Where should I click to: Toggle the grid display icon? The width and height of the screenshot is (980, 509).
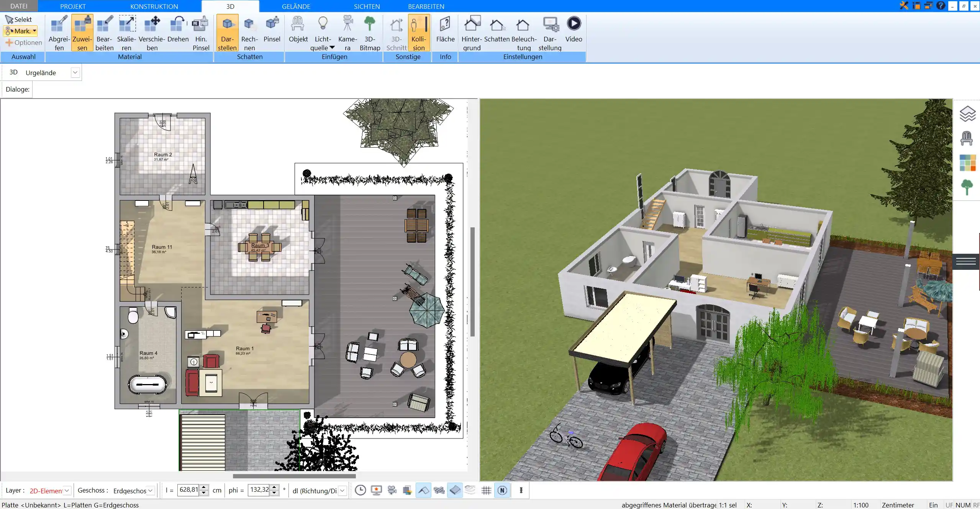[x=486, y=490]
